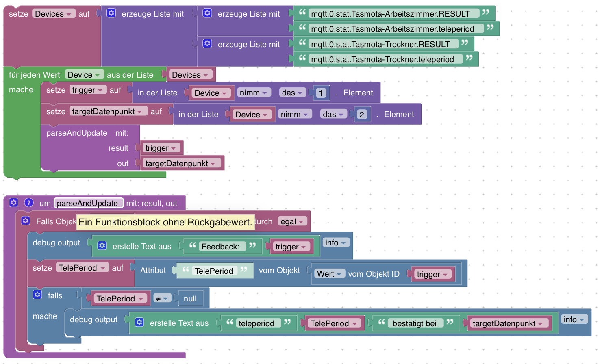Select the 'debug output' label beside Feedback text
Viewport: 602px width, 364px height.
(x=57, y=243)
